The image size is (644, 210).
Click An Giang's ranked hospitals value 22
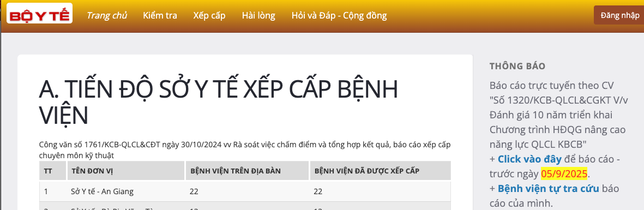coord(380,191)
